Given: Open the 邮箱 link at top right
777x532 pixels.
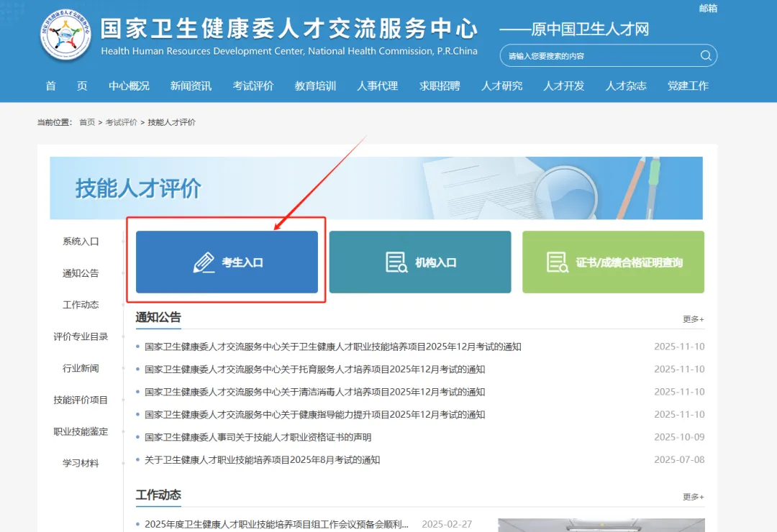Looking at the screenshot, I should (x=708, y=9).
